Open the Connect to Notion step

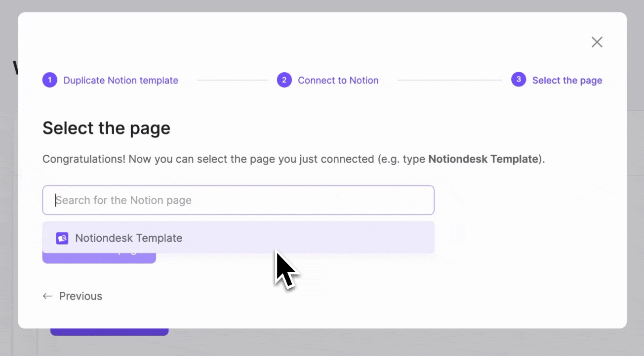click(x=338, y=80)
